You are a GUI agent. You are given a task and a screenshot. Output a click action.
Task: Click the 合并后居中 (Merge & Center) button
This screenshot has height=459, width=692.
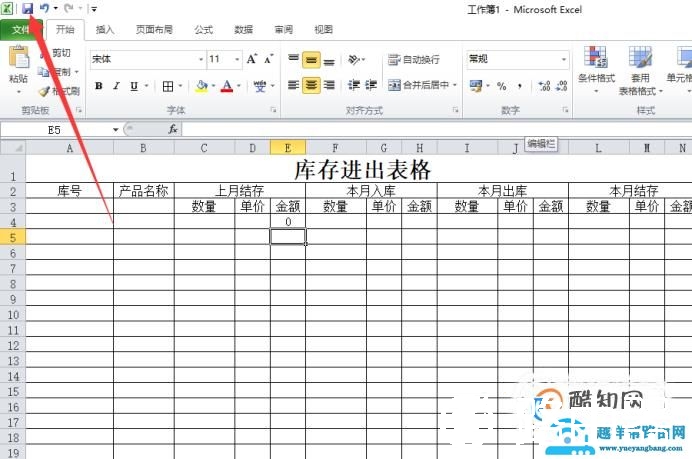[x=419, y=85]
